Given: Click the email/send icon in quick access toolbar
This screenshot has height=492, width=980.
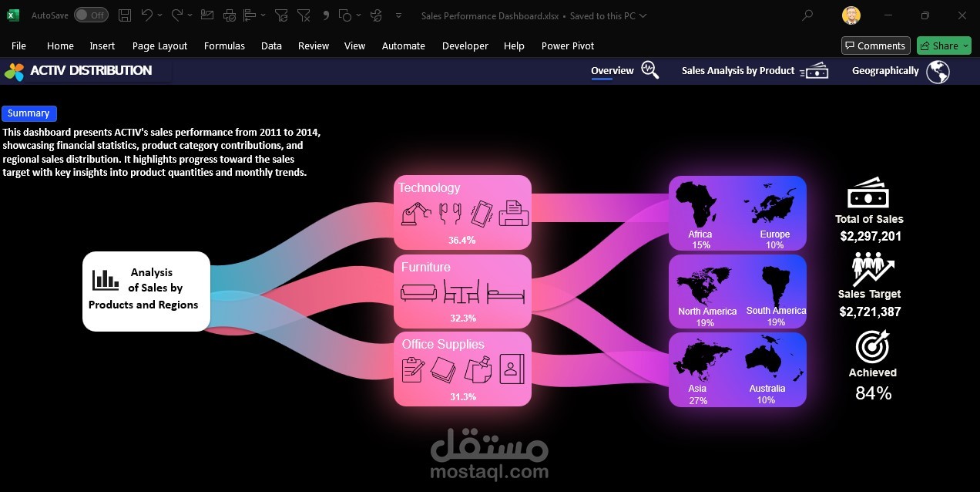Looking at the screenshot, I should (206, 15).
